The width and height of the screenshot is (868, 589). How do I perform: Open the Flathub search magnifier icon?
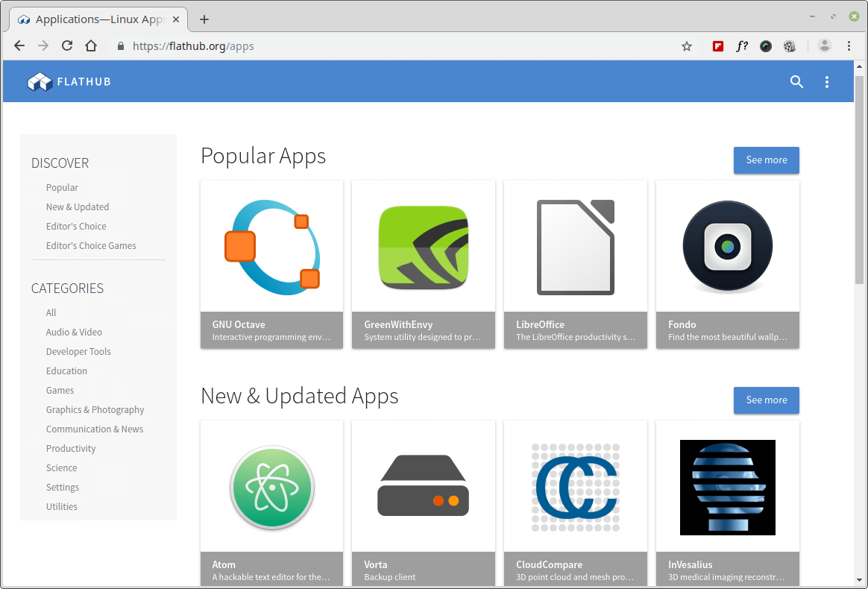(796, 82)
